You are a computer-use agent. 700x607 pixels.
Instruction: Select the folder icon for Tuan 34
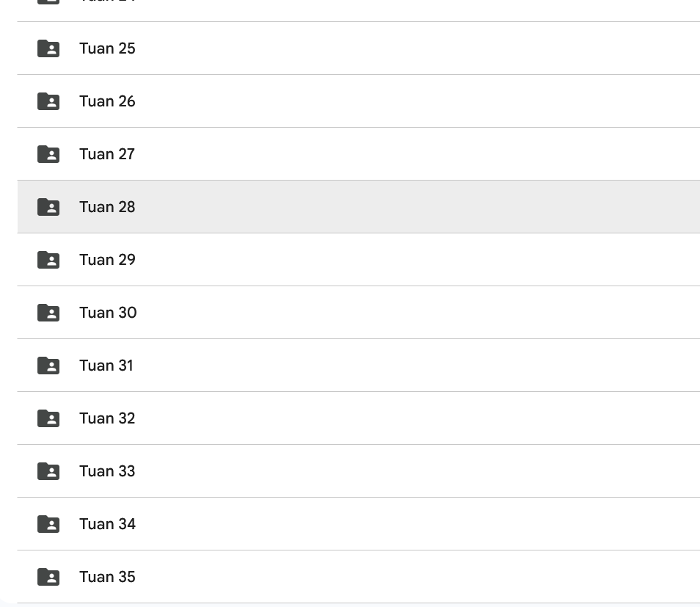click(48, 524)
